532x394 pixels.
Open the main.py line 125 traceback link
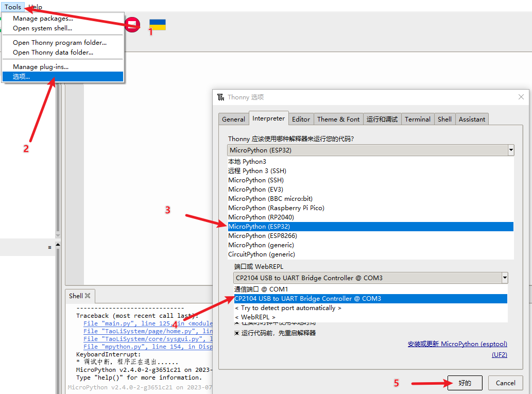pyautogui.click(x=148, y=323)
